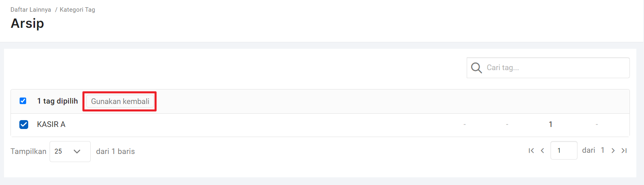Go to next page chevron

613,151
